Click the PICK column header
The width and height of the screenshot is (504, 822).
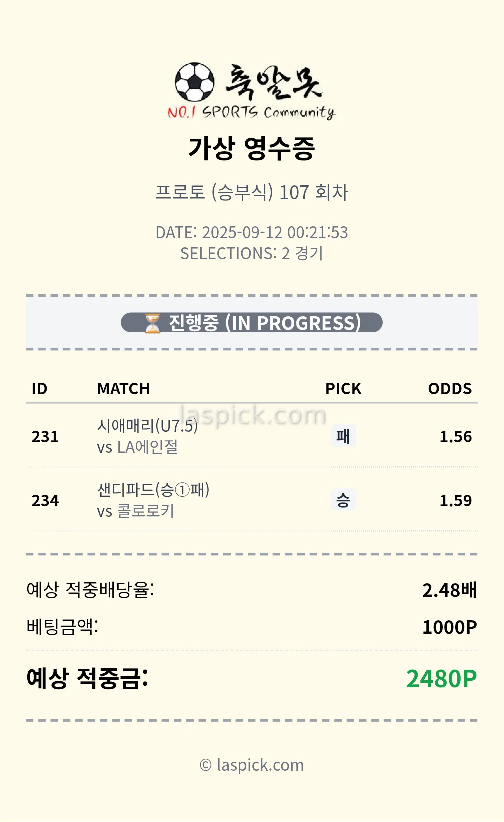(343, 389)
